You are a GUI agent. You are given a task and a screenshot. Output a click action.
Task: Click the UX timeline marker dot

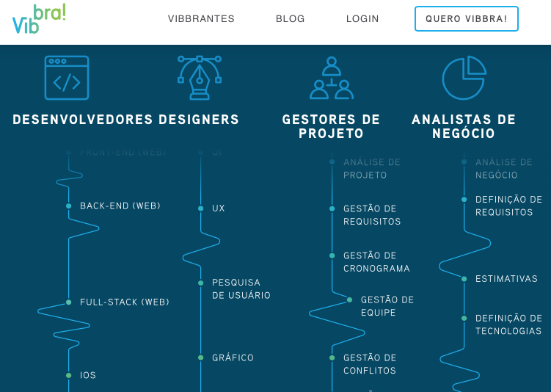coord(200,208)
